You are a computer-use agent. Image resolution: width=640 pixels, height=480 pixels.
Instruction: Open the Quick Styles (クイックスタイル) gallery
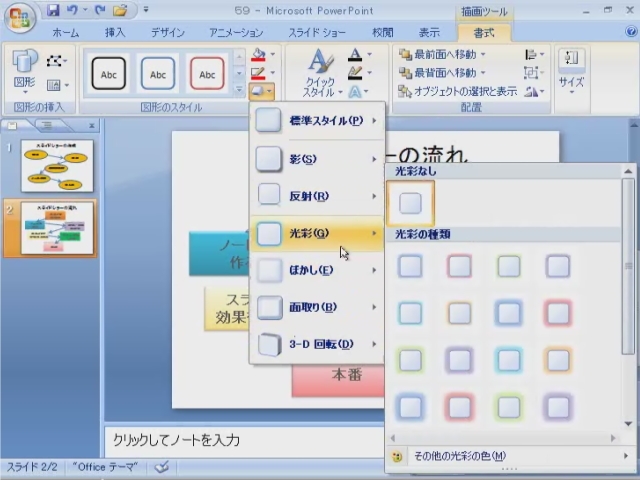[x=320, y=74]
